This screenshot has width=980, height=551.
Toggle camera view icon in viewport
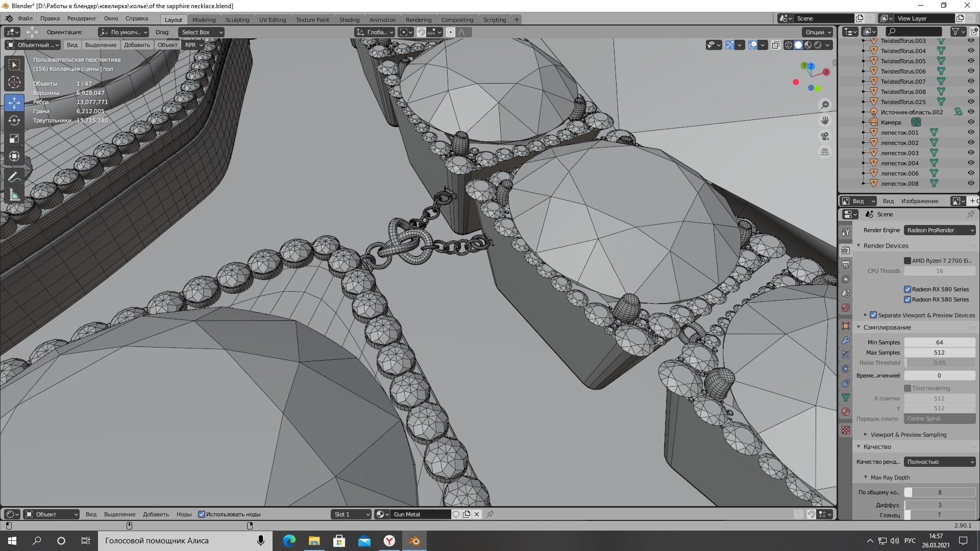[x=825, y=136]
